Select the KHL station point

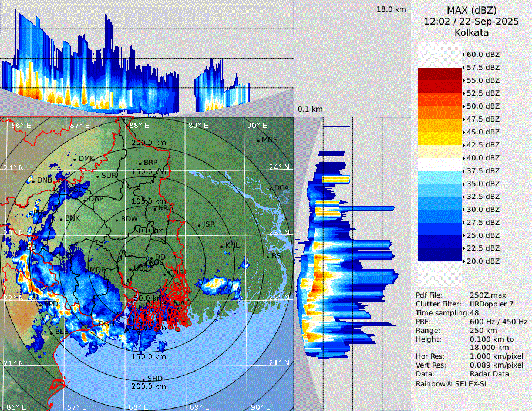(x=223, y=247)
